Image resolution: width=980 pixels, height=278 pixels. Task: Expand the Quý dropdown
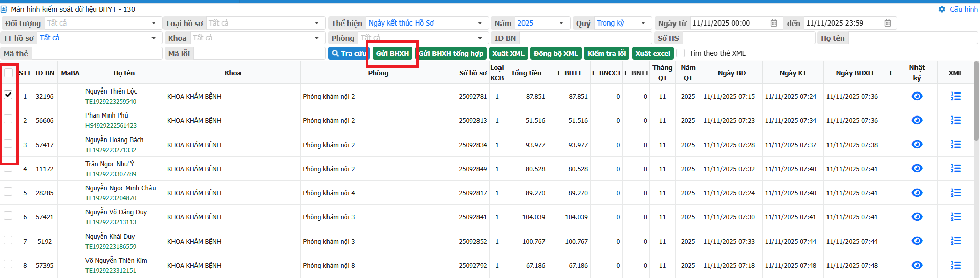pos(643,23)
